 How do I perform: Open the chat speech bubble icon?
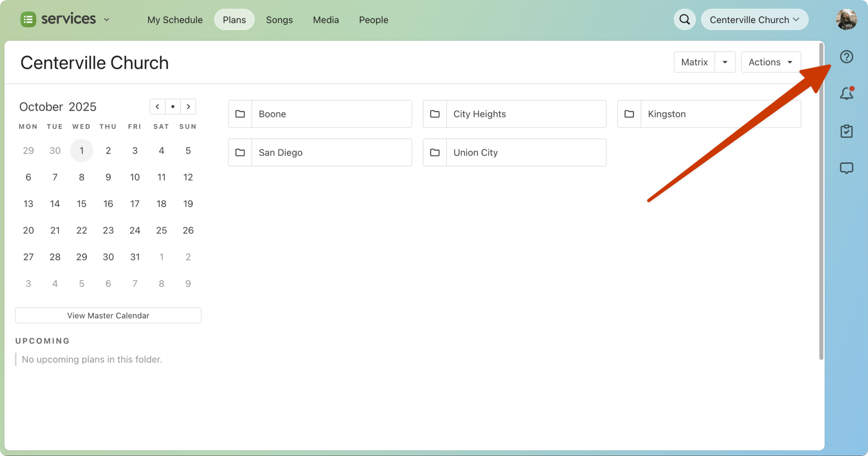point(846,168)
